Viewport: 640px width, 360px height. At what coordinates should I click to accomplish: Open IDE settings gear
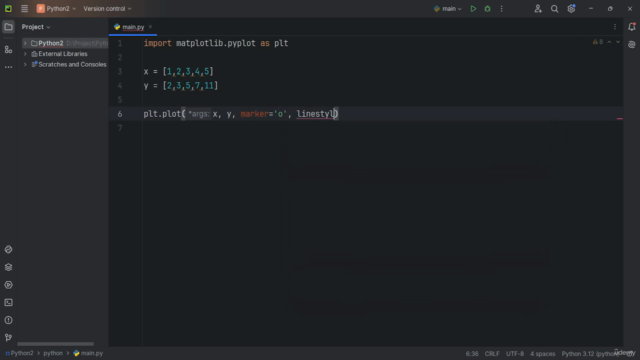(571, 9)
